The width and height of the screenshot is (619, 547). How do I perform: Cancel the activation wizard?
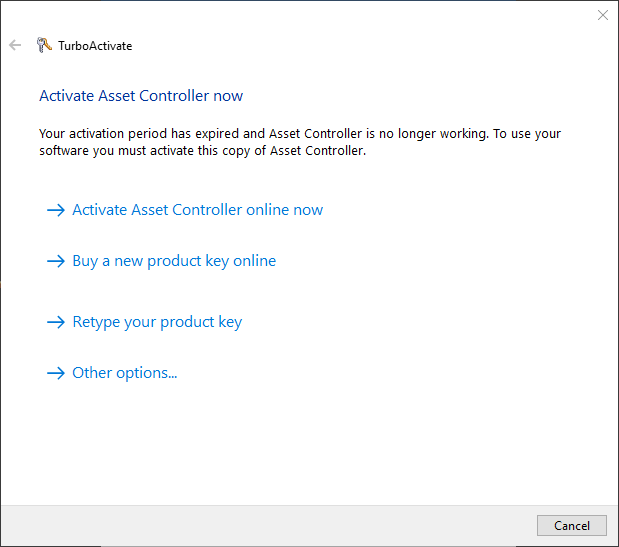pyautogui.click(x=572, y=525)
